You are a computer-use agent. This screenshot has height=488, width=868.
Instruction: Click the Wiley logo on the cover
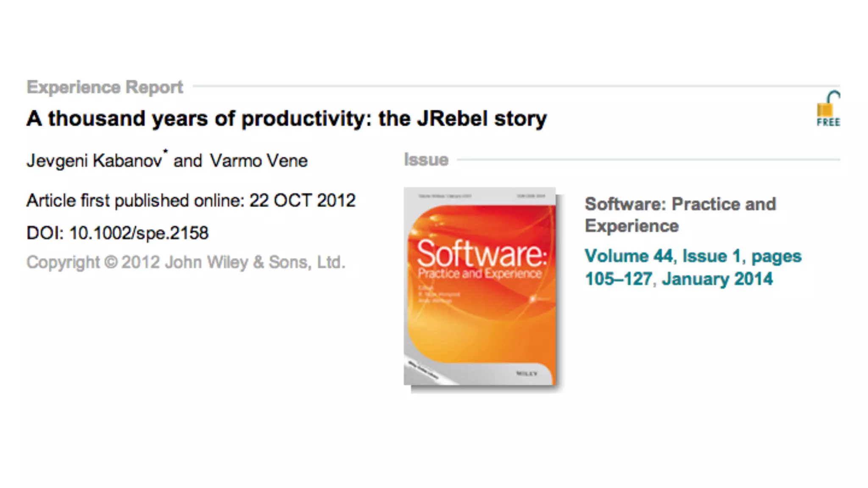[x=527, y=374]
